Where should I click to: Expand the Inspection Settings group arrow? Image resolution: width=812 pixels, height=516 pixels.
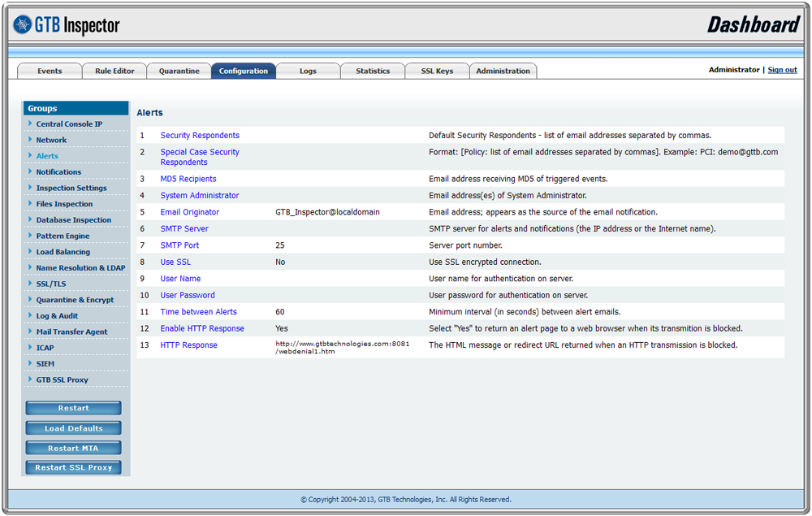pos(30,188)
